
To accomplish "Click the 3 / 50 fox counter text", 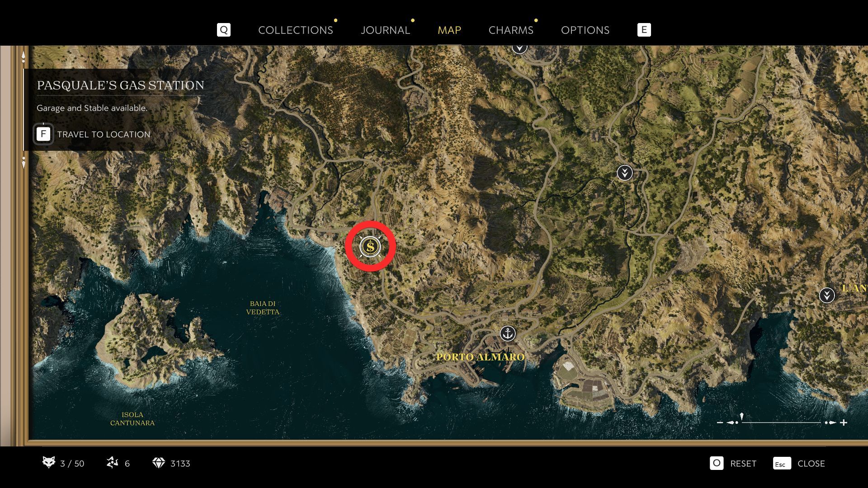I will tap(72, 464).
